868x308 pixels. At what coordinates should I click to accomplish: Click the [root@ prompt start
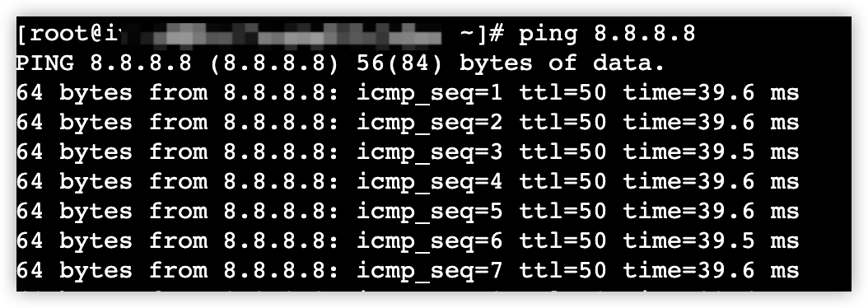[x=61, y=35]
